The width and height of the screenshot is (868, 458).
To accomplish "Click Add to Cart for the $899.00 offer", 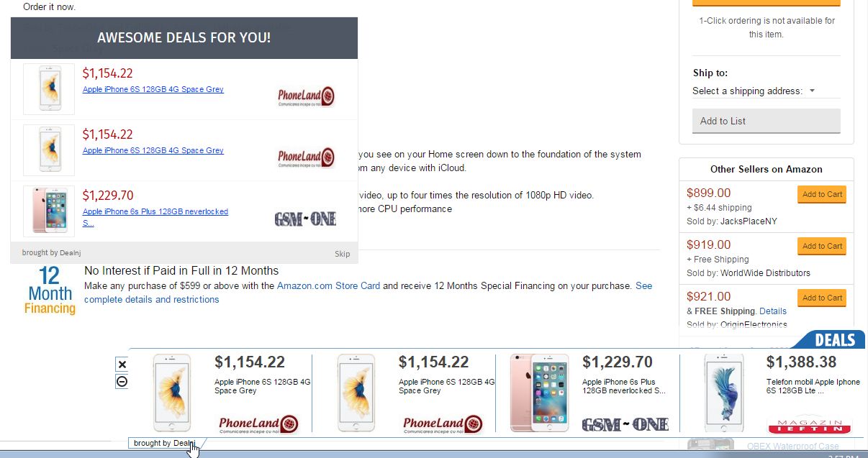I will [821, 194].
